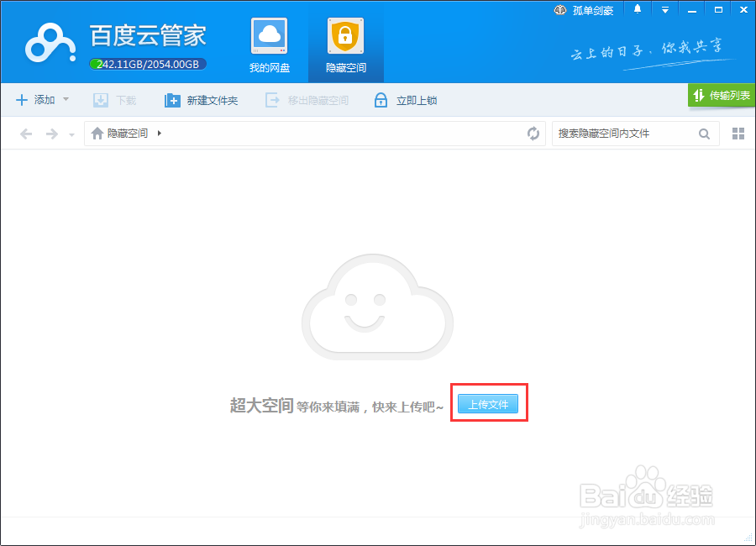The image size is (756, 546).
Task: Go forward with the right arrow
Action: coord(51,134)
